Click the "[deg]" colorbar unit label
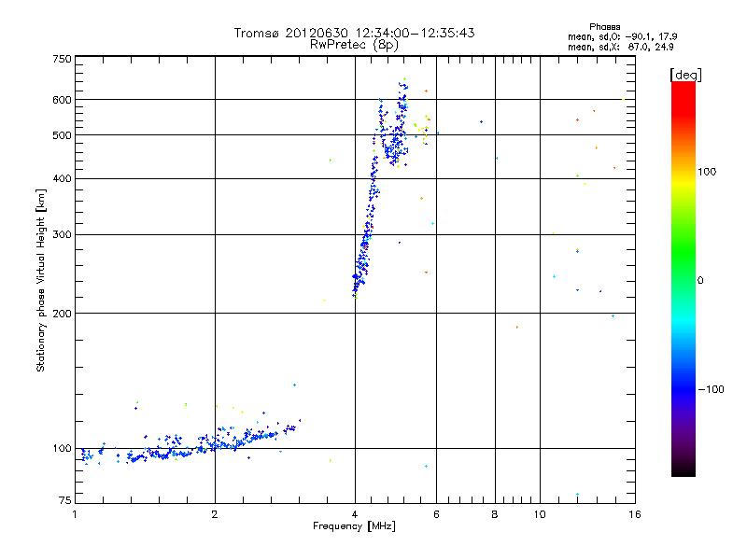 pyautogui.click(x=685, y=75)
